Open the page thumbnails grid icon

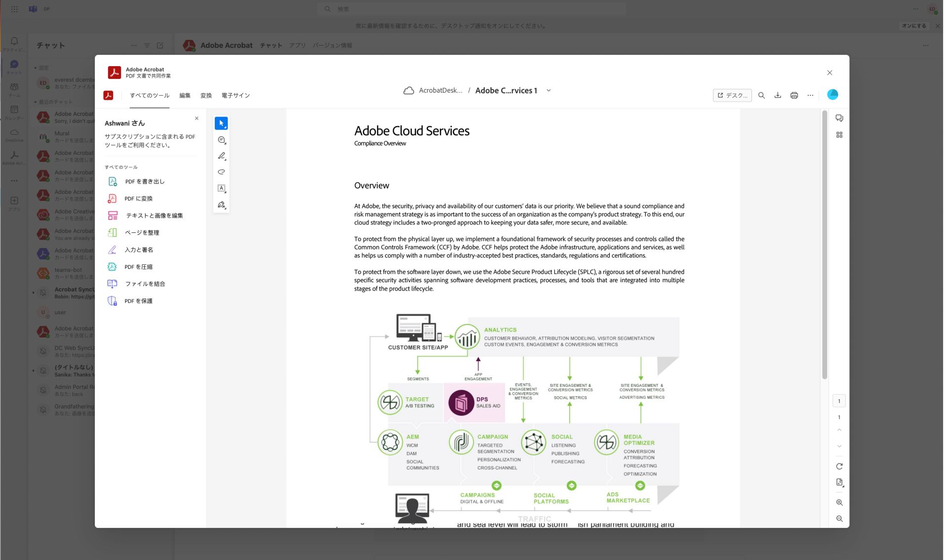click(839, 135)
